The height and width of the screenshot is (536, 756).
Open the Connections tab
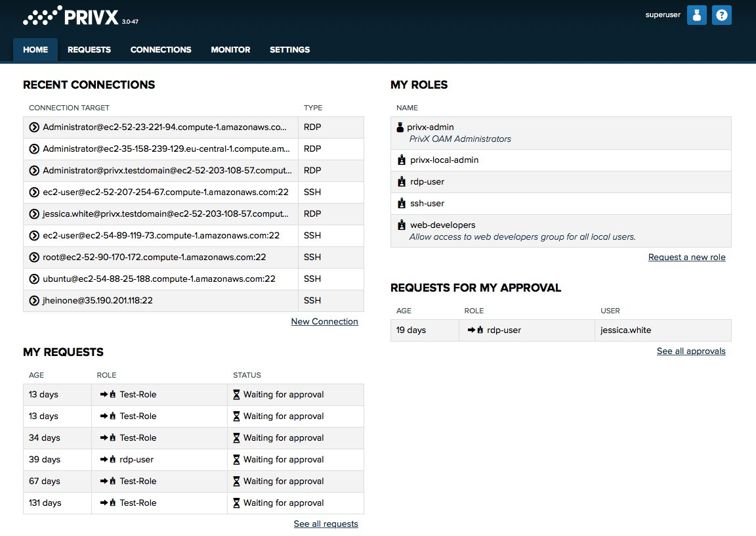pos(161,50)
